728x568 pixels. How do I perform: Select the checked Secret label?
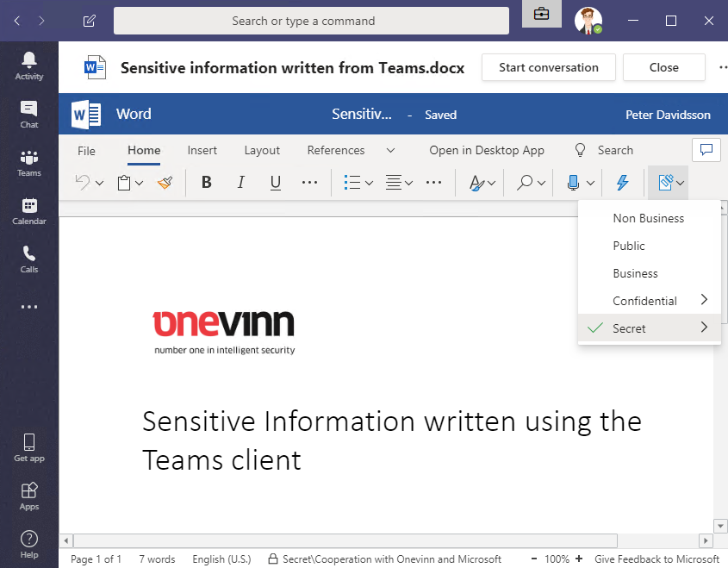pyautogui.click(x=650, y=328)
